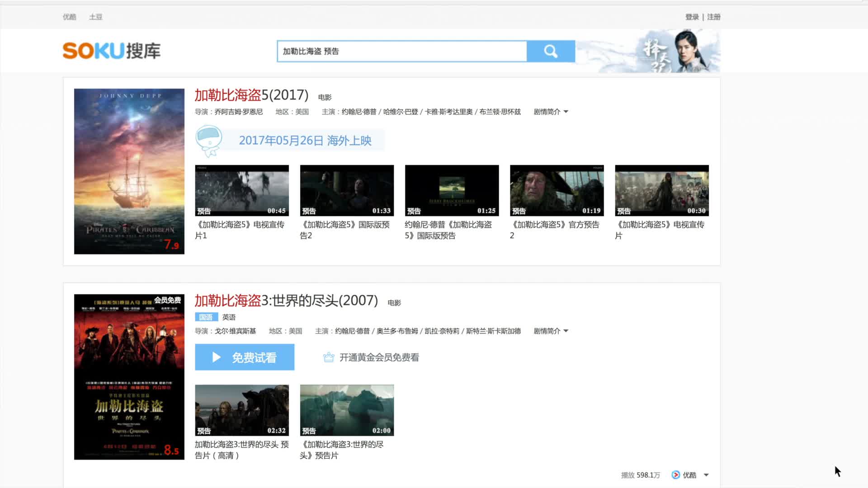Click the search field containing 加勒比海盗 预告
Image resolution: width=868 pixels, height=488 pixels.
(402, 51)
